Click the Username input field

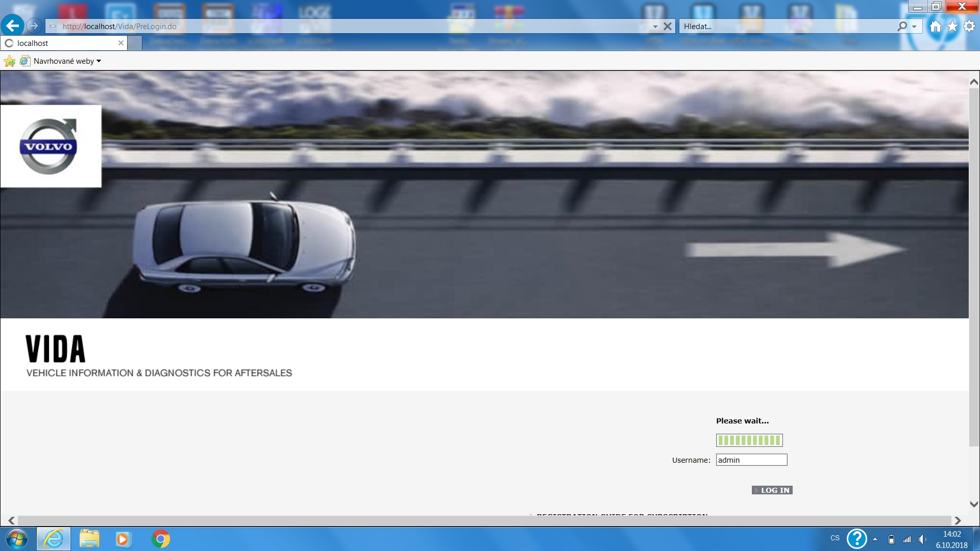click(x=751, y=460)
